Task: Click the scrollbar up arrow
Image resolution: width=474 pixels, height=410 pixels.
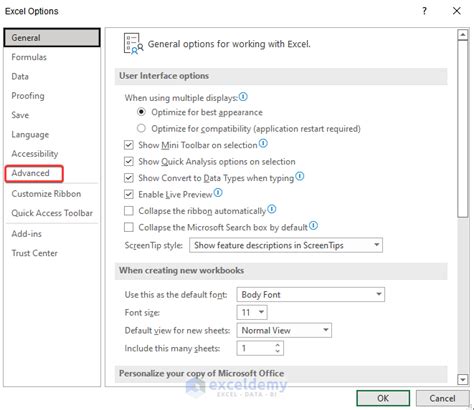Action: (x=463, y=35)
